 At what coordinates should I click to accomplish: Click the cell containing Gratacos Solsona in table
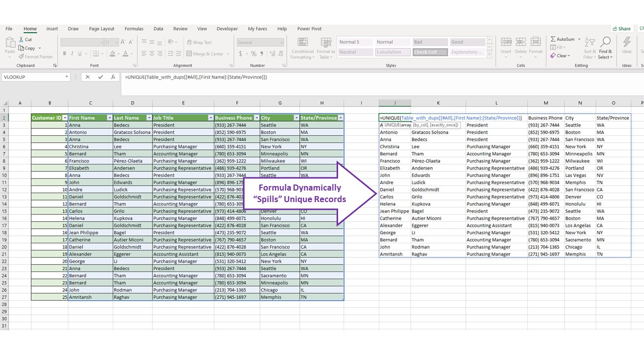(x=132, y=132)
